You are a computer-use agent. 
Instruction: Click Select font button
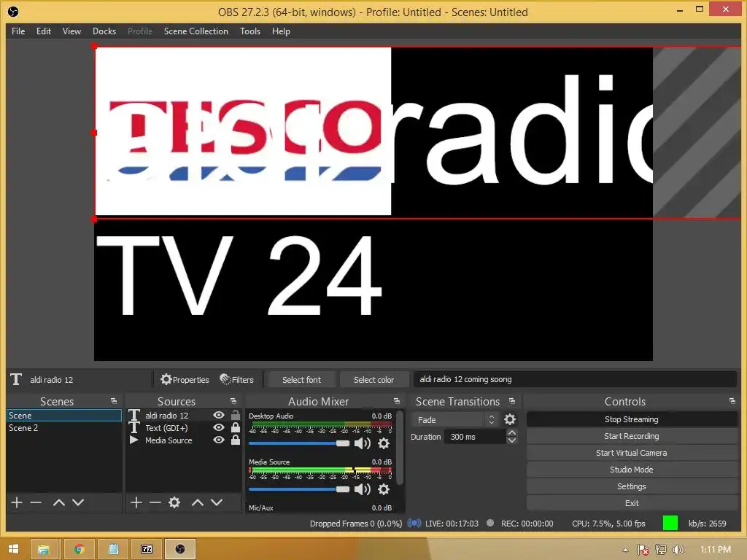[x=301, y=379]
